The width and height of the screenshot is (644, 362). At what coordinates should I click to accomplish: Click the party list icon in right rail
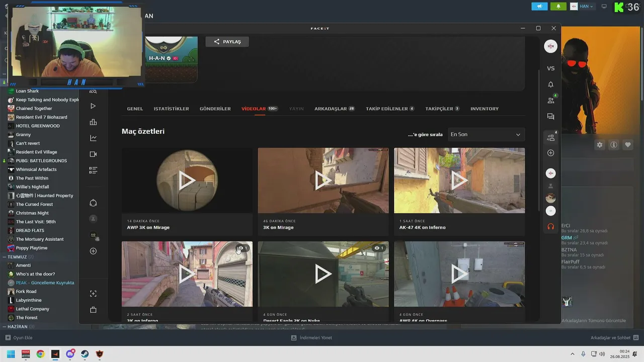coord(551,137)
